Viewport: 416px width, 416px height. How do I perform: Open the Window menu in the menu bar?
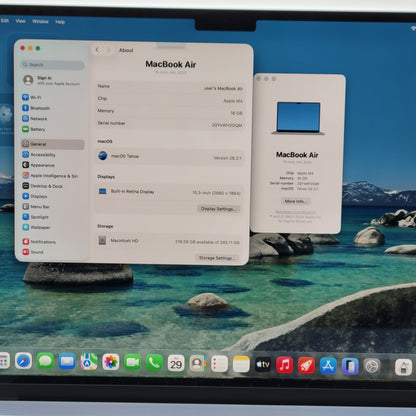40,21
